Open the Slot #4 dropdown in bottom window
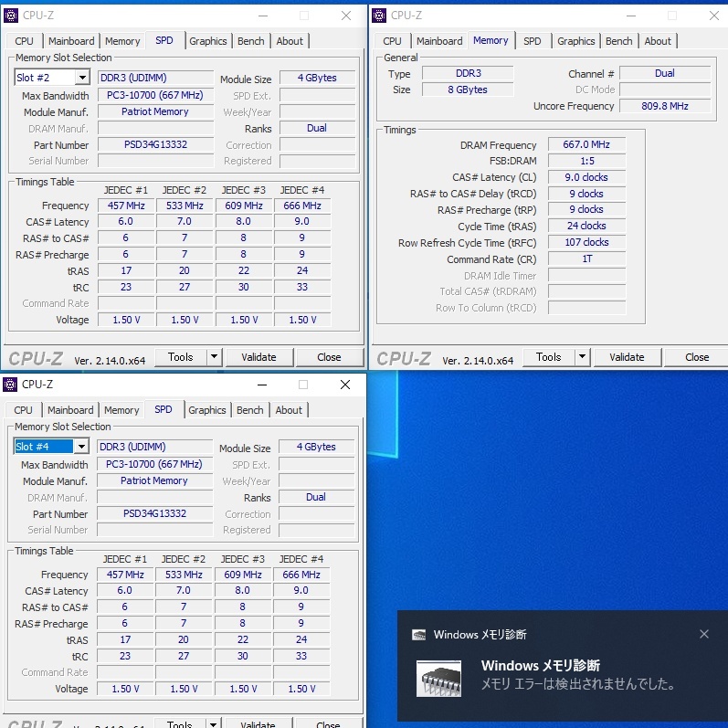Screen dimensions: 728x728 (x=81, y=447)
